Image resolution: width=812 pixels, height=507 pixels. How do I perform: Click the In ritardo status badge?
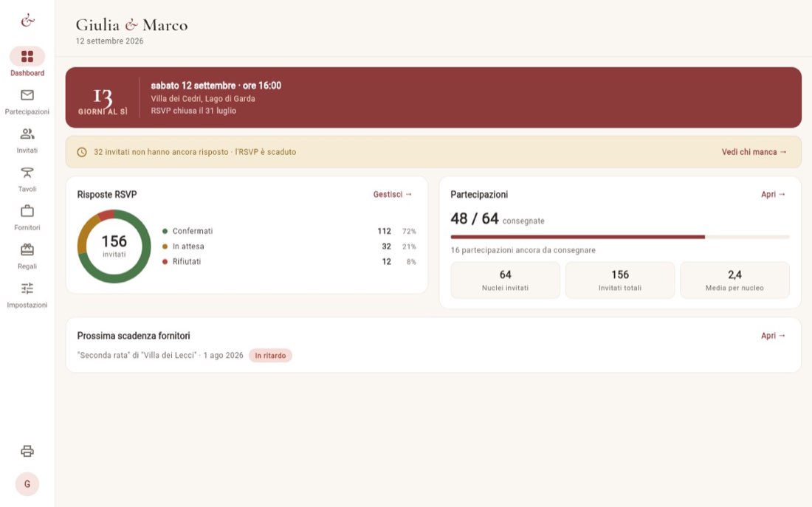(270, 355)
